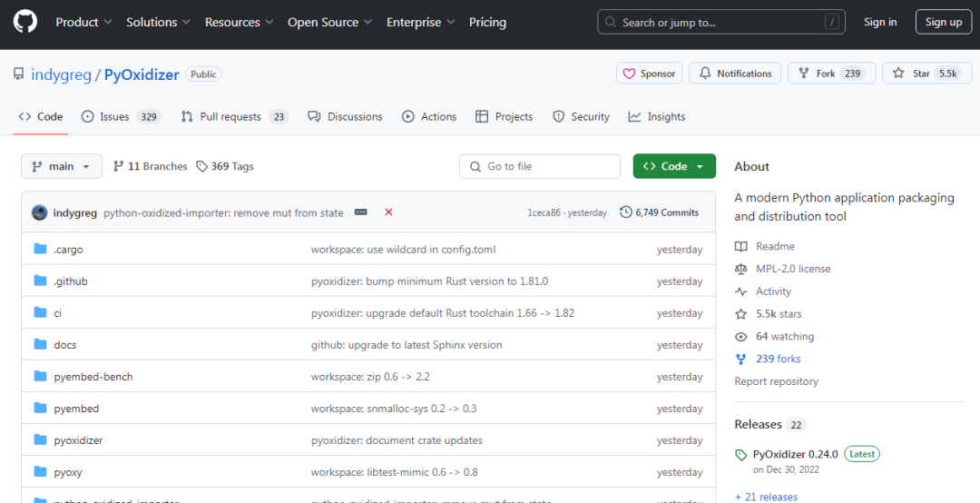
Task: Open the 369 Tags link
Action: point(225,166)
